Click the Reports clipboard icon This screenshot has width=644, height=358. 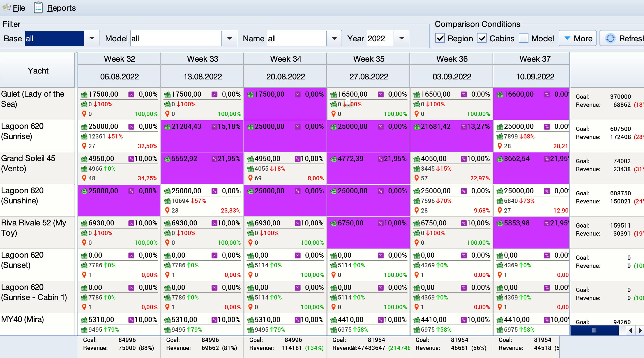pyautogui.click(x=38, y=8)
